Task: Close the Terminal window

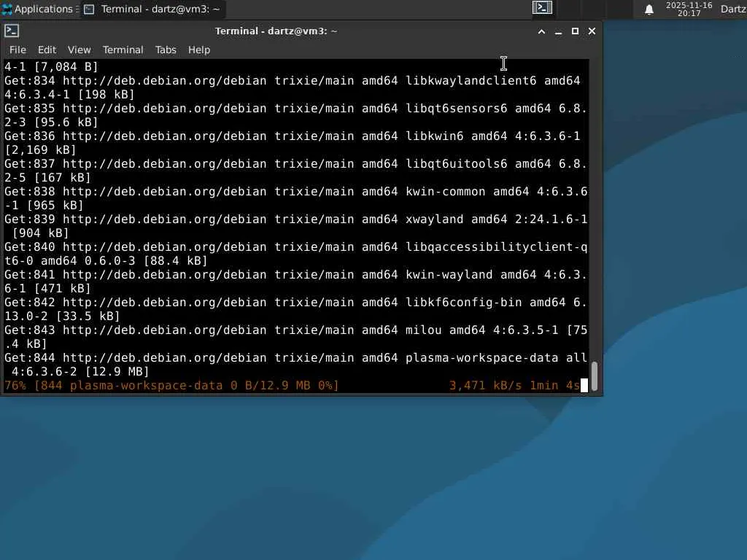Action: click(x=592, y=31)
